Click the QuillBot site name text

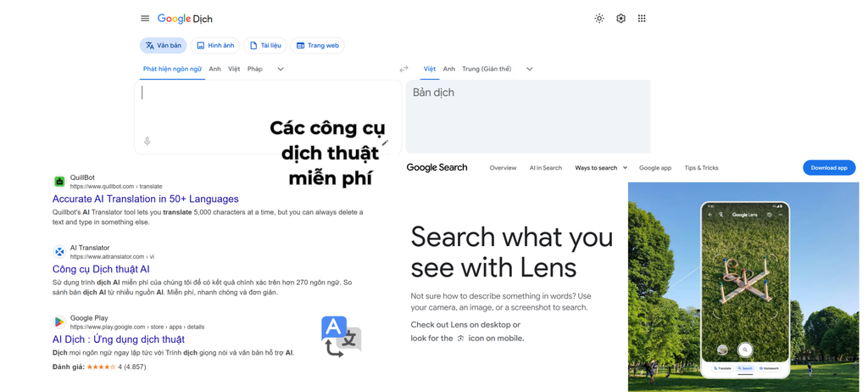tap(82, 178)
